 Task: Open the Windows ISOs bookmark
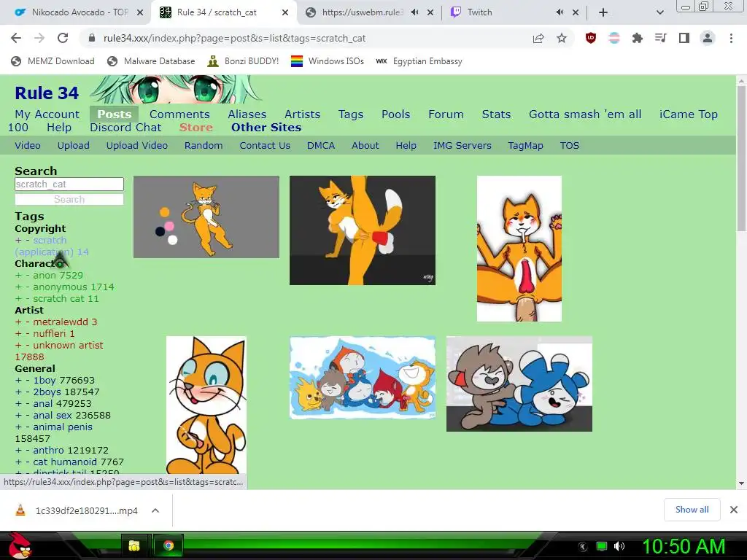coord(328,61)
